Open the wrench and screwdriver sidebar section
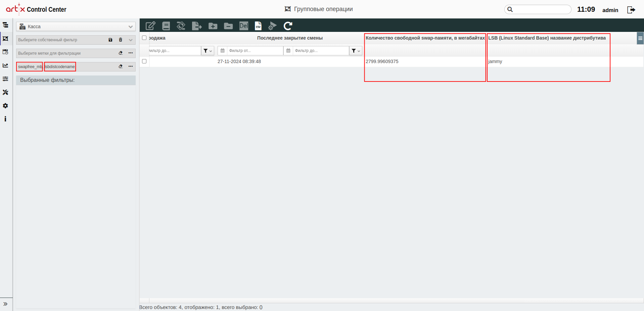Screen dimensions: 644x311 click(5, 92)
